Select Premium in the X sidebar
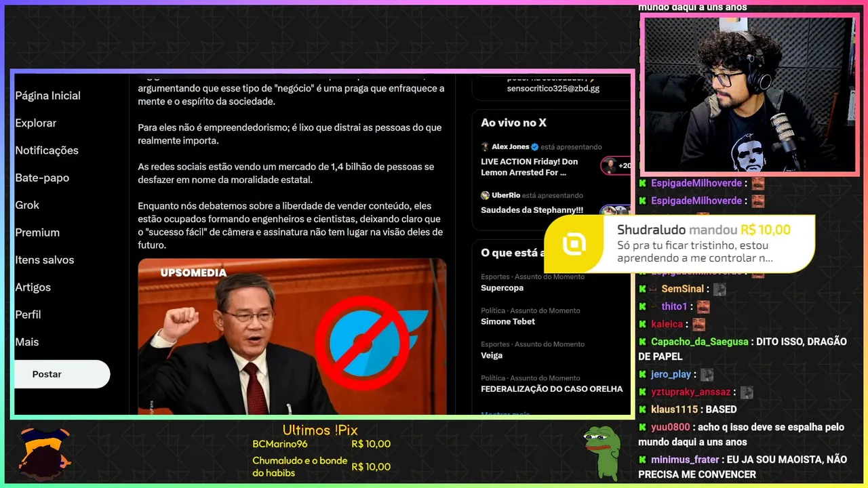This screenshot has height=488, width=868. click(37, 232)
